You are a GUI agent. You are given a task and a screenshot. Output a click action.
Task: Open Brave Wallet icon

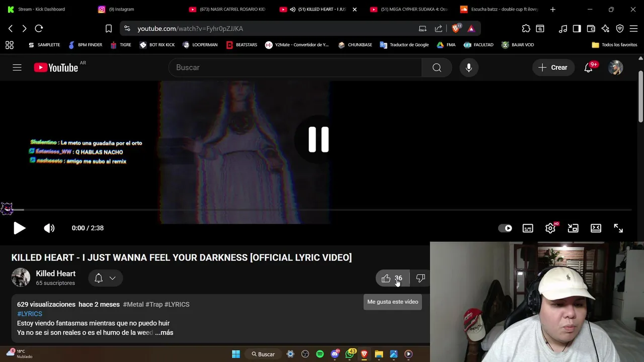(591, 29)
